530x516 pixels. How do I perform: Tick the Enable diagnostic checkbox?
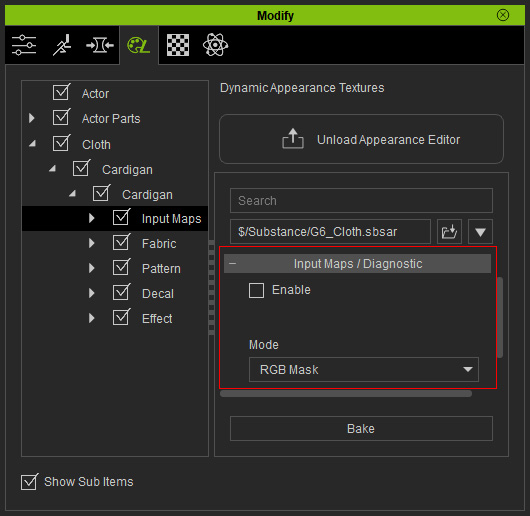256,290
